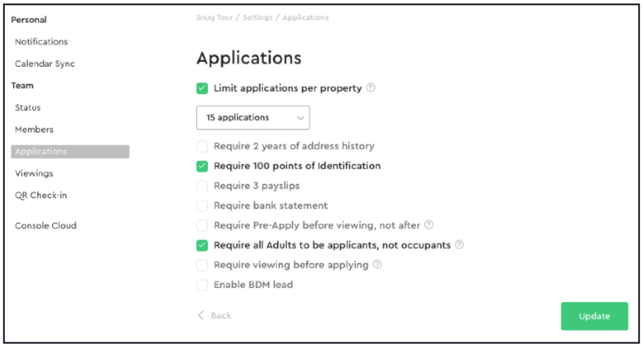Screen dimensions: 644x348
Task: Click help icon next to Require viewing before applying
Action: (377, 265)
